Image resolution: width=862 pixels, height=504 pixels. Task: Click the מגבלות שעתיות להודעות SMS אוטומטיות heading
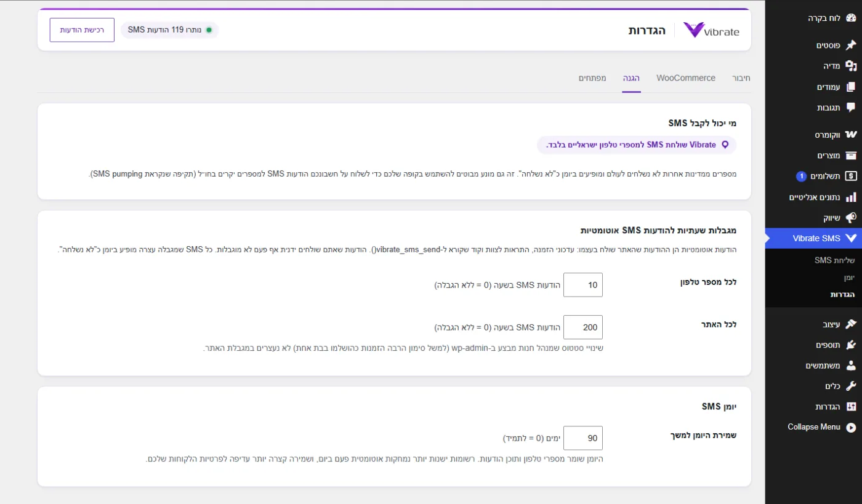click(x=658, y=230)
